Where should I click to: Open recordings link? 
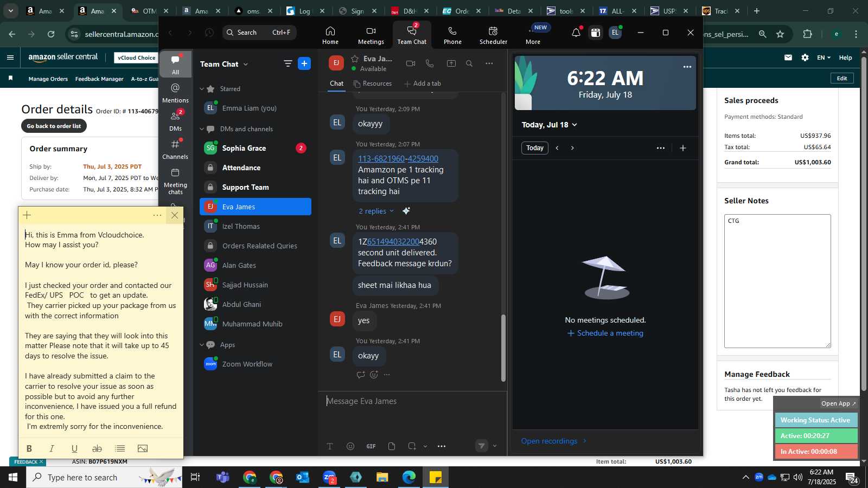[554, 441]
